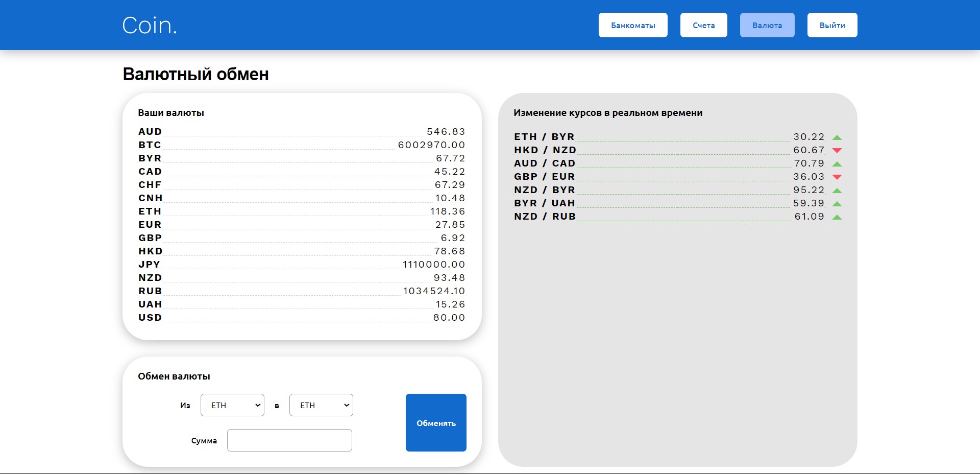Click the green up arrow for ETH / BYR
Image resolution: width=980 pixels, height=474 pixels.
tap(837, 137)
